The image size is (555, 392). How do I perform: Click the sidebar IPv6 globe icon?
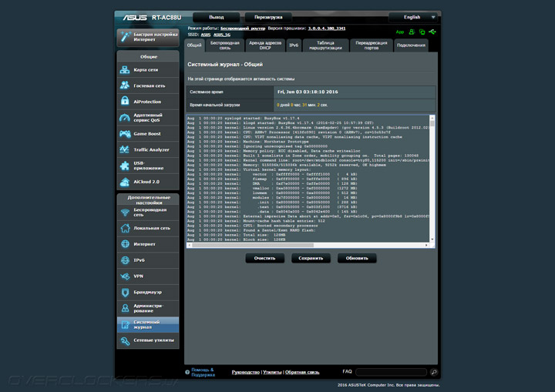125,260
